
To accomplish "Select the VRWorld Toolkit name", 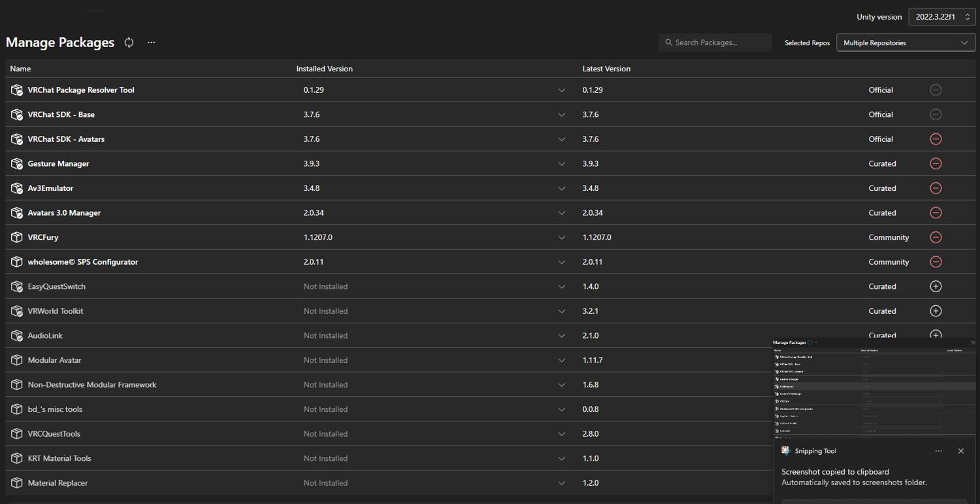I will 56,311.
